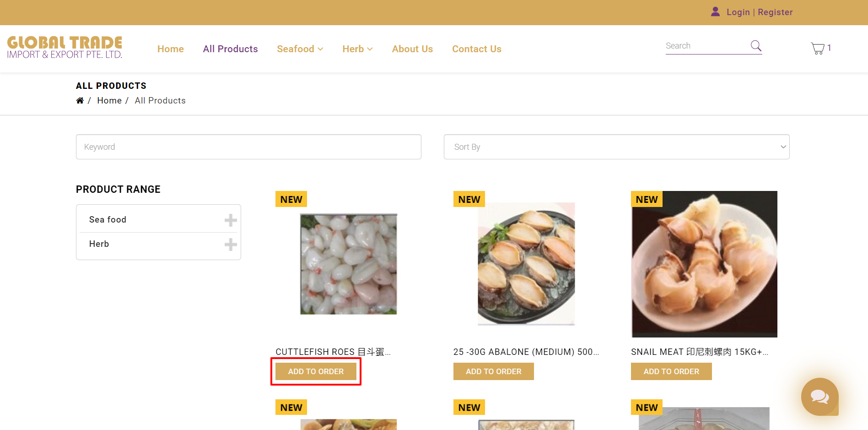
Task: Open the Sort By dropdown
Action: pyautogui.click(x=616, y=147)
